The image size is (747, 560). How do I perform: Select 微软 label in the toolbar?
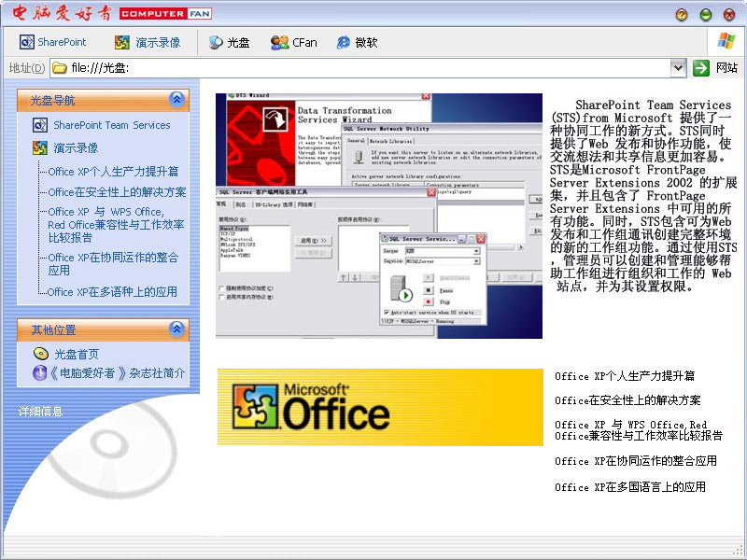tap(366, 42)
